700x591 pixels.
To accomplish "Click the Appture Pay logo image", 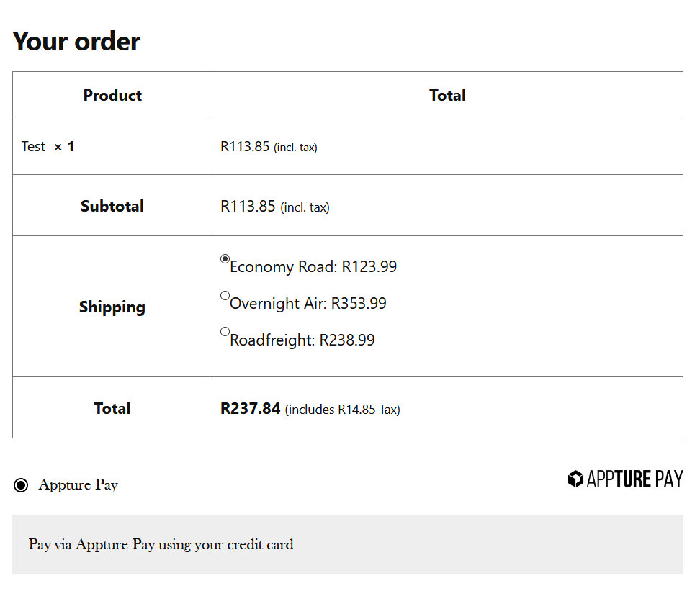I will (x=625, y=479).
